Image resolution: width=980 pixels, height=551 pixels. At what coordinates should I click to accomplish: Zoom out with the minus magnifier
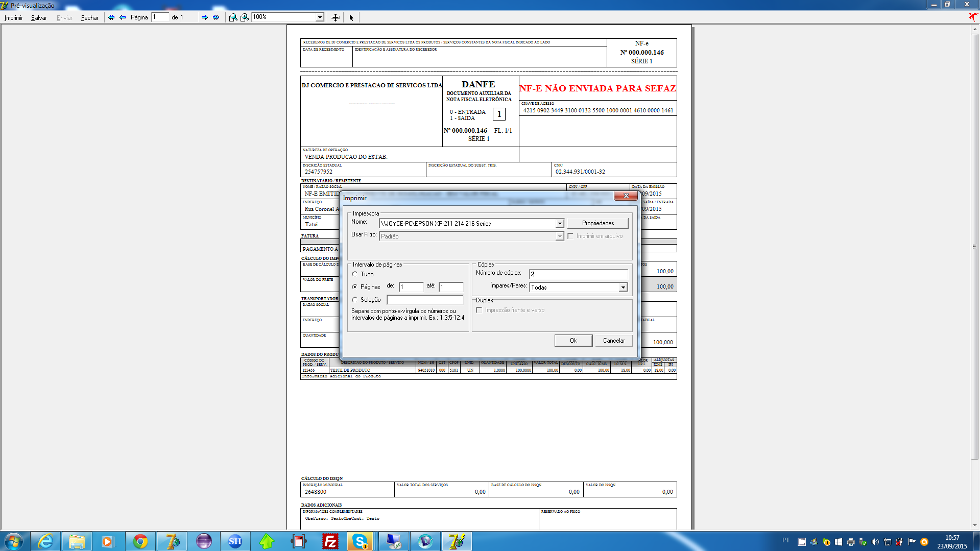click(233, 17)
